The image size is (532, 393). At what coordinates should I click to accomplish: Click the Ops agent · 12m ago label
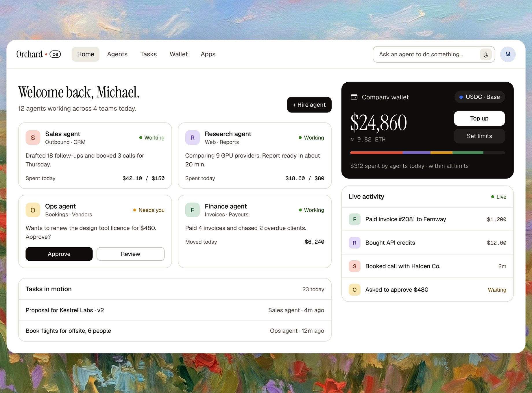(x=297, y=331)
